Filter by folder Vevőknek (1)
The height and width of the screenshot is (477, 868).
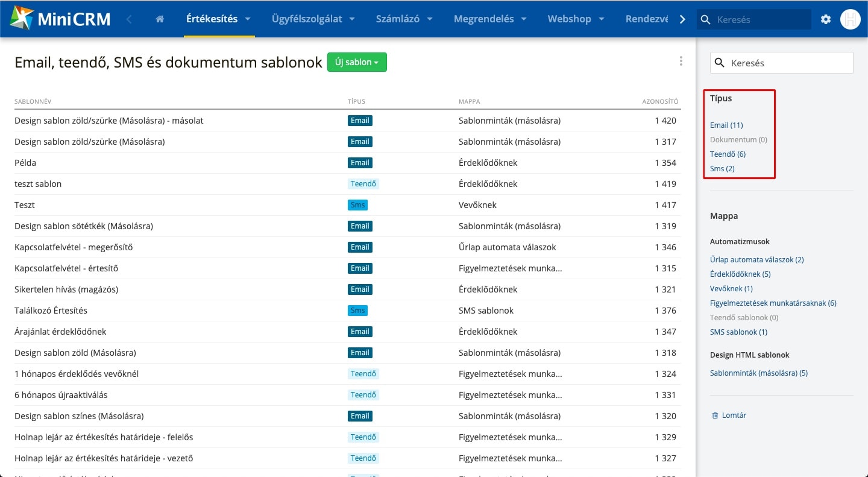[731, 289]
